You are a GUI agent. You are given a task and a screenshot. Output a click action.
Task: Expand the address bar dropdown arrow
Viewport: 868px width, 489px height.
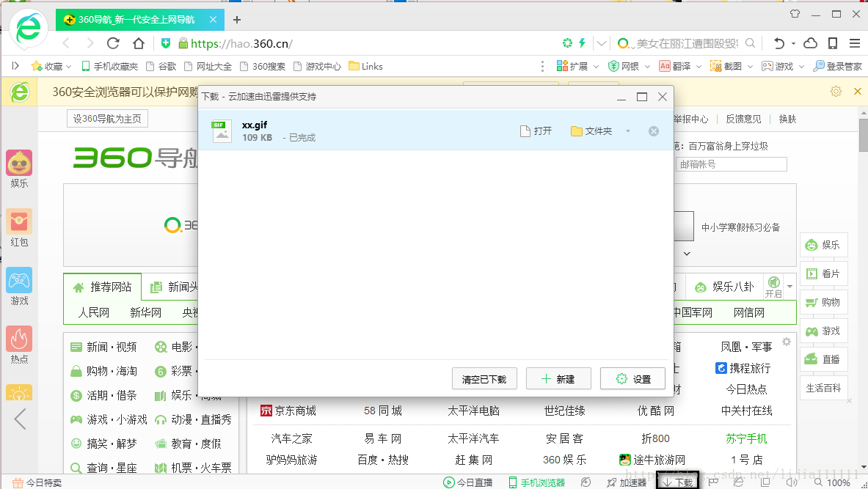(601, 43)
